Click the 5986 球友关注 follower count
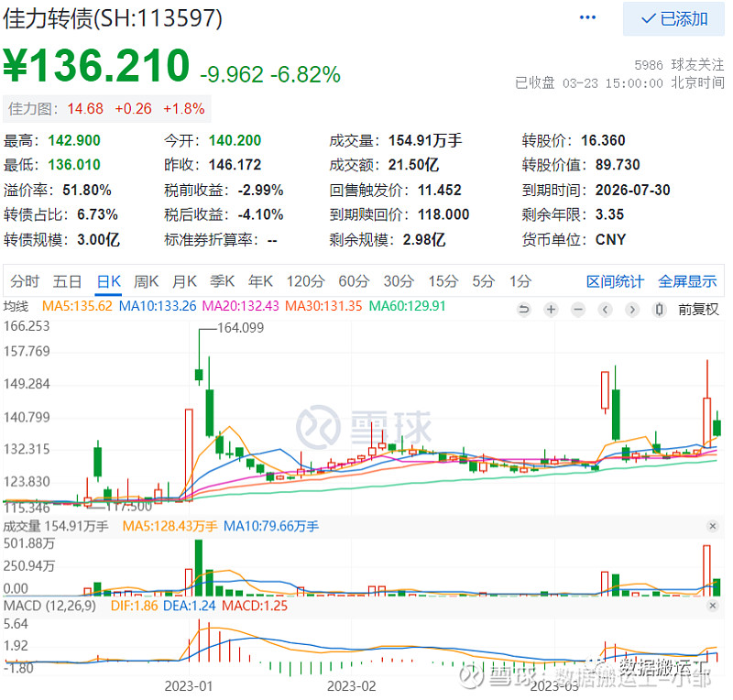 tap(679, 64)
